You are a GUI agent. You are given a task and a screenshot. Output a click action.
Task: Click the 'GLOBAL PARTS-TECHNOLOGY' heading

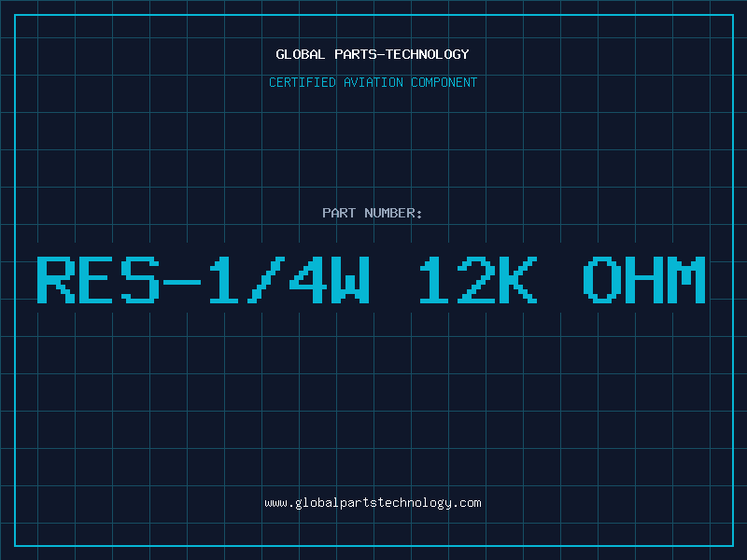tap(373, 54)
